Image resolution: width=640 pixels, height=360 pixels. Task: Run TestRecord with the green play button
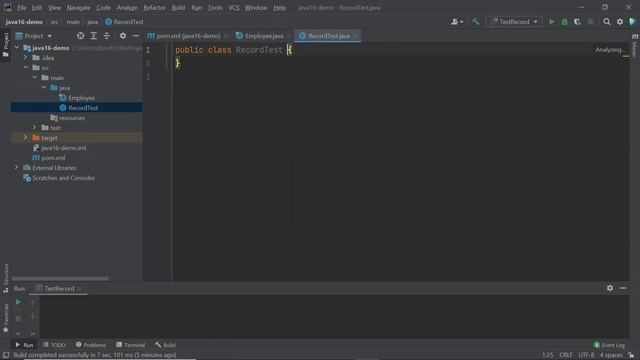tap(551, 22)
